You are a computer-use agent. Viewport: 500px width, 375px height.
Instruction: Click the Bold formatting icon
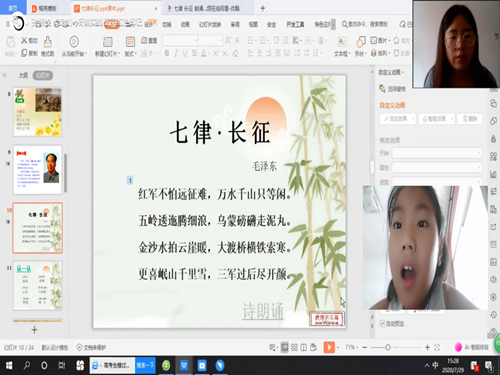[x=167, y=53]
